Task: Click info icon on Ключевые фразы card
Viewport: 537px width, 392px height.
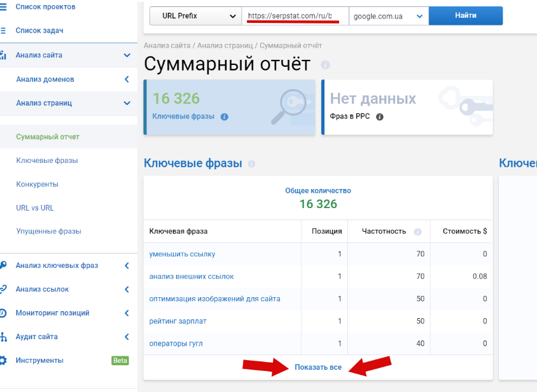Action: click(225, 117)
